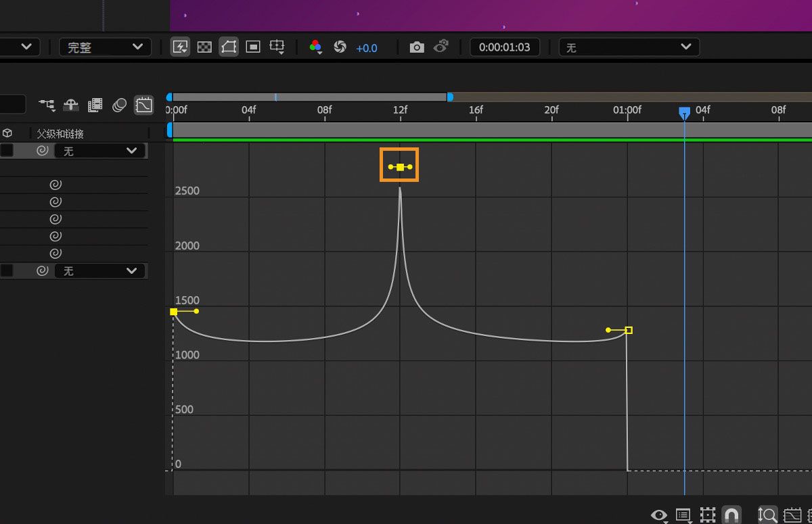The width and height of the screenshot is (812, 524).
Task: Click the 12f mark on time ruler
Action: [x=400, y=110]
